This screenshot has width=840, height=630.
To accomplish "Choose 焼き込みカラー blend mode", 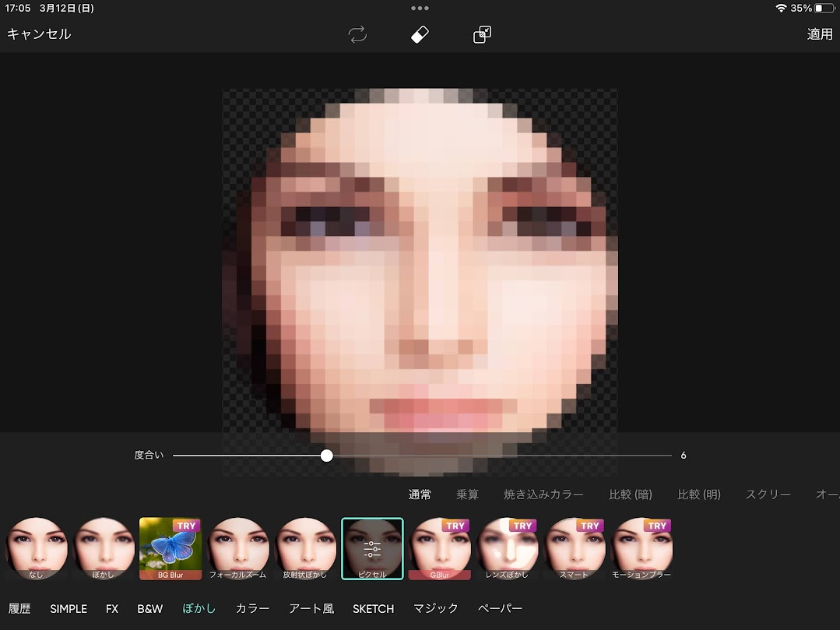I will coord(543,494).
